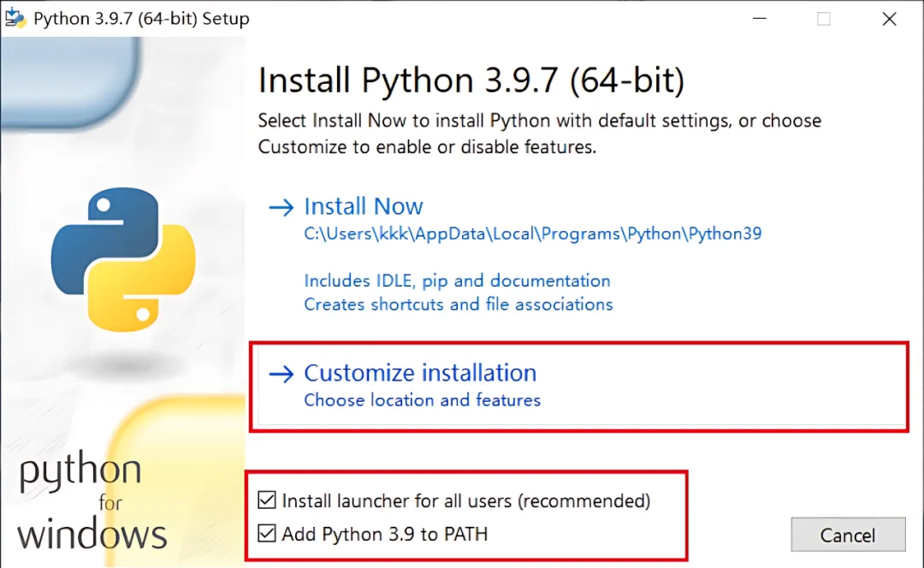Click the greyed-out maximize button

(x=823, y=19)
